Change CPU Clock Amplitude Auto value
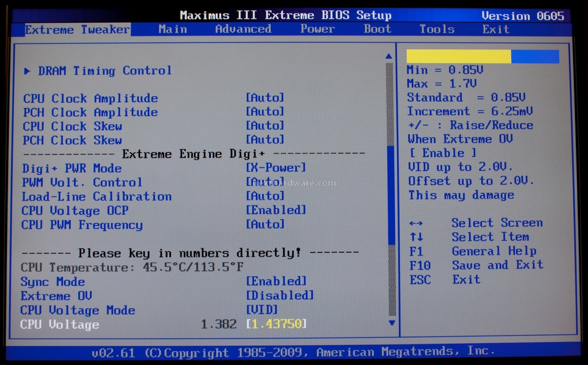The image size is (588, 365). (265, 98)
